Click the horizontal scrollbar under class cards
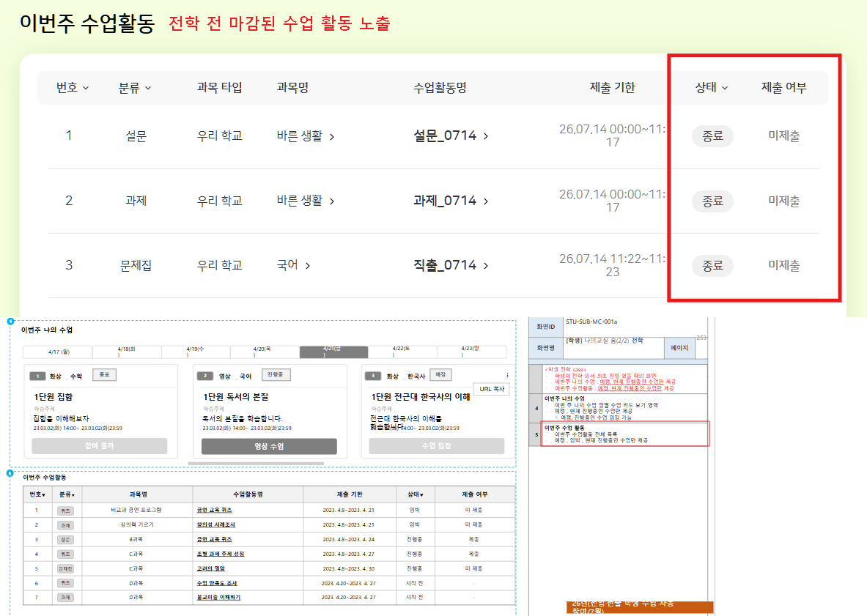 tap(256, 464)
